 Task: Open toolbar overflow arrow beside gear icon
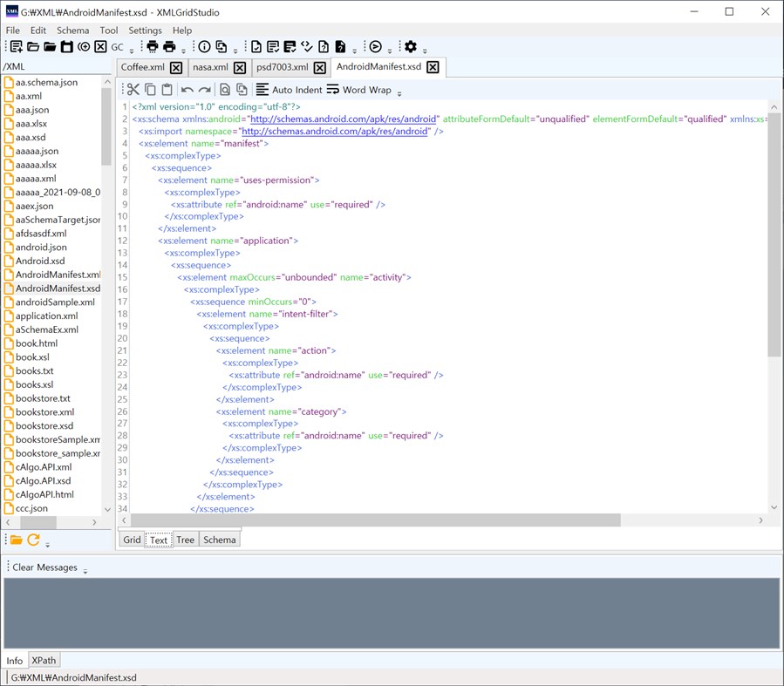click(x=426, y=50)
